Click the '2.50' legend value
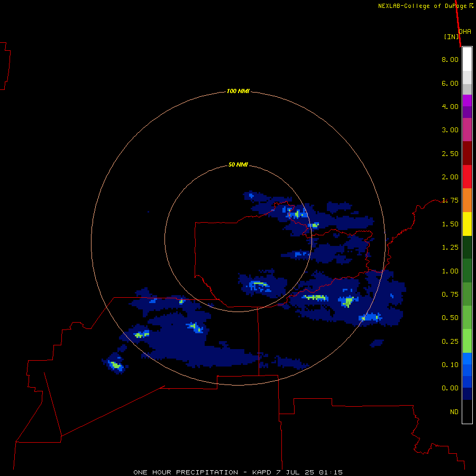 (450, 153)
